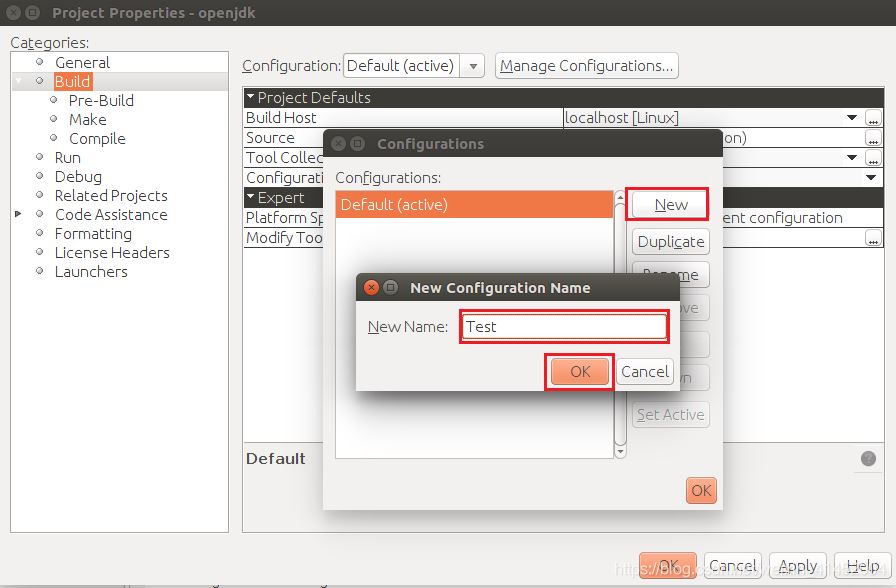896x588 pixels.
Task: Open Build Host dropdown arrow
Action: [851, 118]
